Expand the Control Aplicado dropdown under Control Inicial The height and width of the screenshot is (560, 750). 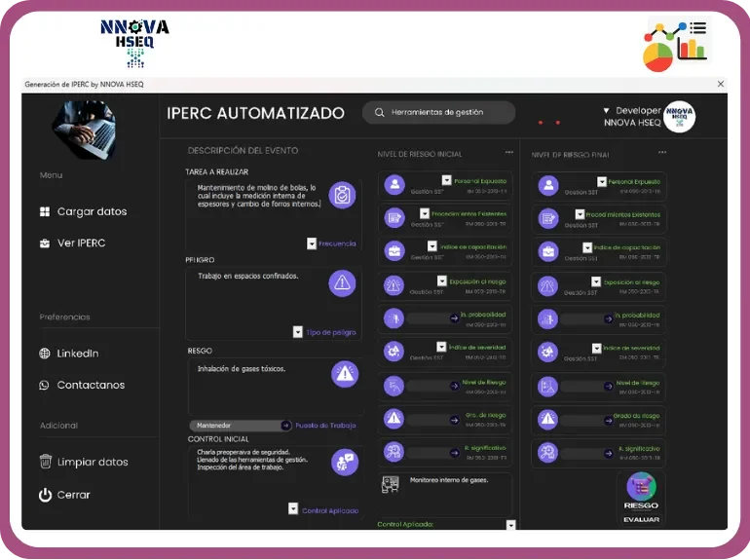click(x=293, y=509)
